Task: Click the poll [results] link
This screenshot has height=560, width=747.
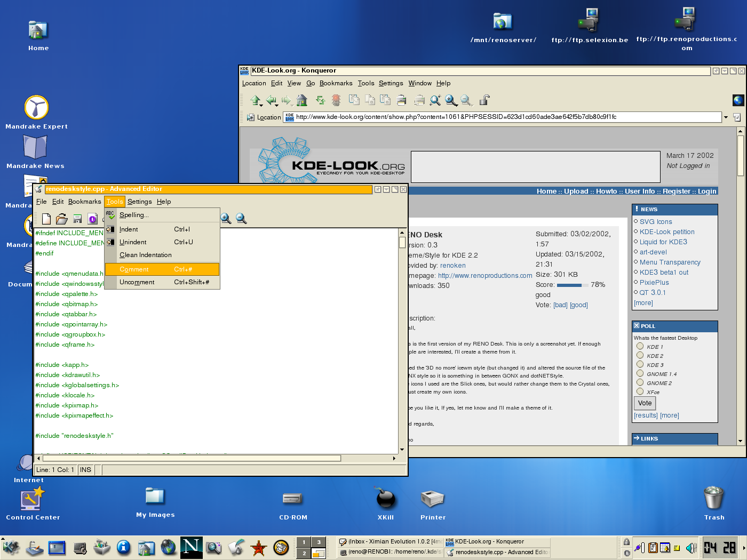Action: pos(646,415)
